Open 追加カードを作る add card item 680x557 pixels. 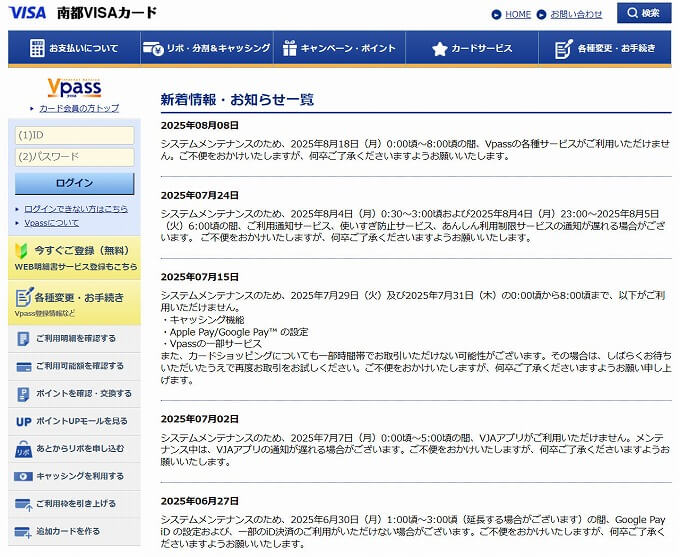click(72, 531)
